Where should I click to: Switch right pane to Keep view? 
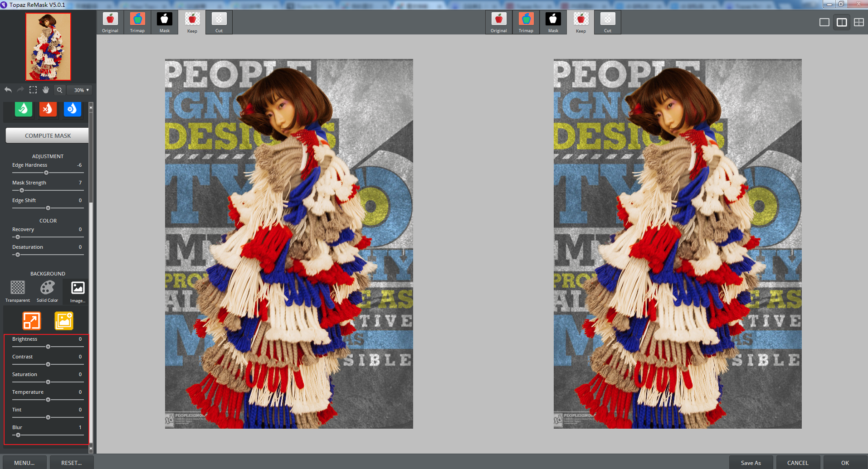coord(581,22)
